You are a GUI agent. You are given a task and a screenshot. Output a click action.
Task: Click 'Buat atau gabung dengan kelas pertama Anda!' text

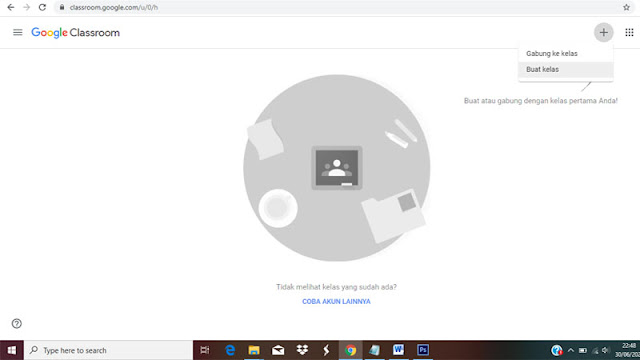(541, 101)
